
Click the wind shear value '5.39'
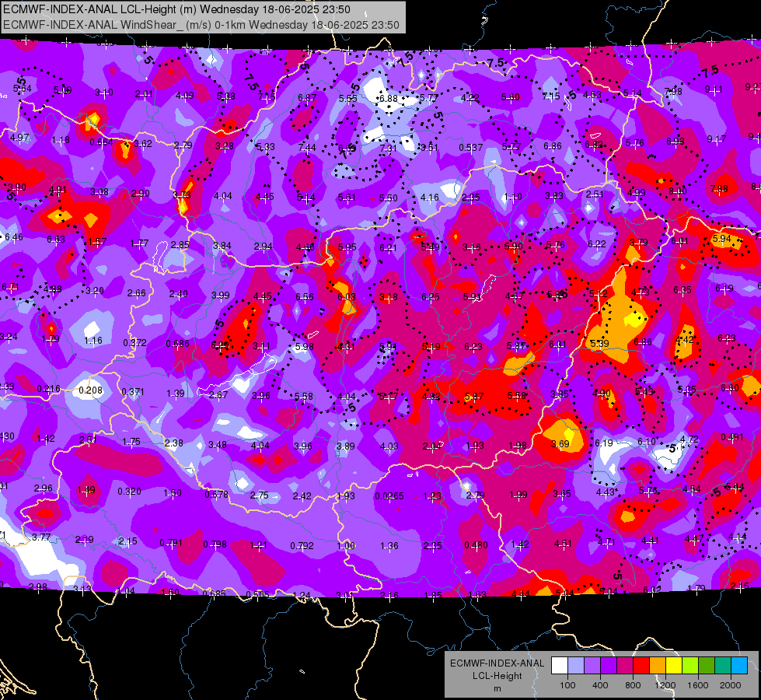[600, 344]
